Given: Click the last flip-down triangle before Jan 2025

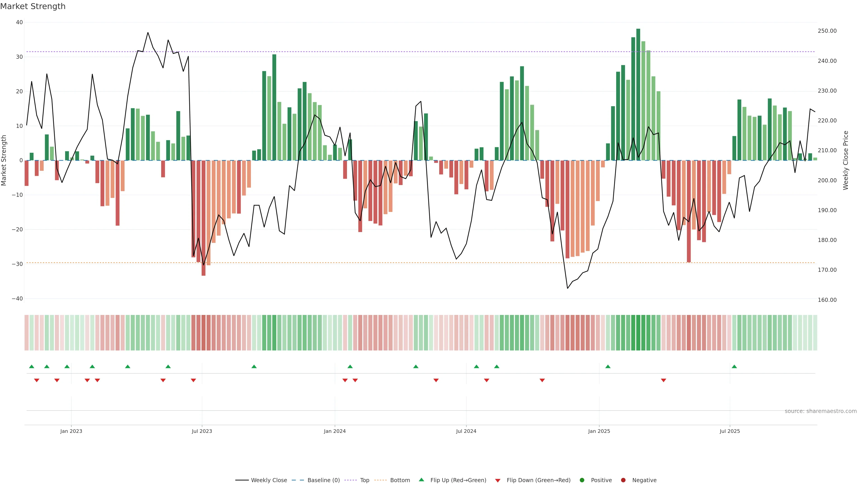Looking at the screenshot, I should click(x=542, y=380).
